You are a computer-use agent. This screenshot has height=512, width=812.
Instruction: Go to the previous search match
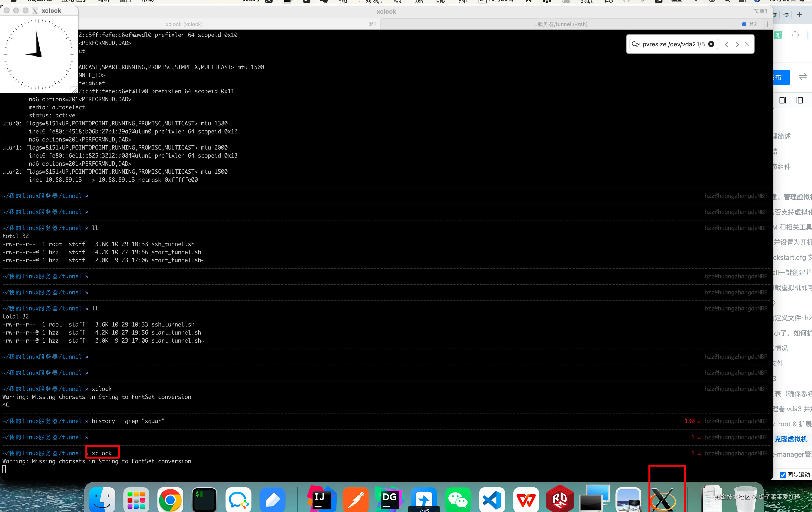tap(727, 44)
